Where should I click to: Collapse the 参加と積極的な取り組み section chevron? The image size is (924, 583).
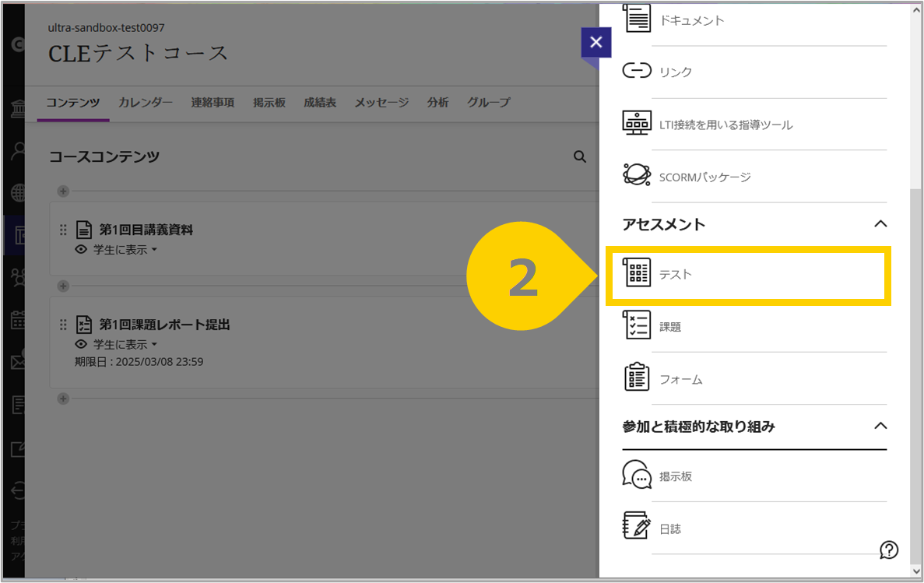tap(880, 427)
